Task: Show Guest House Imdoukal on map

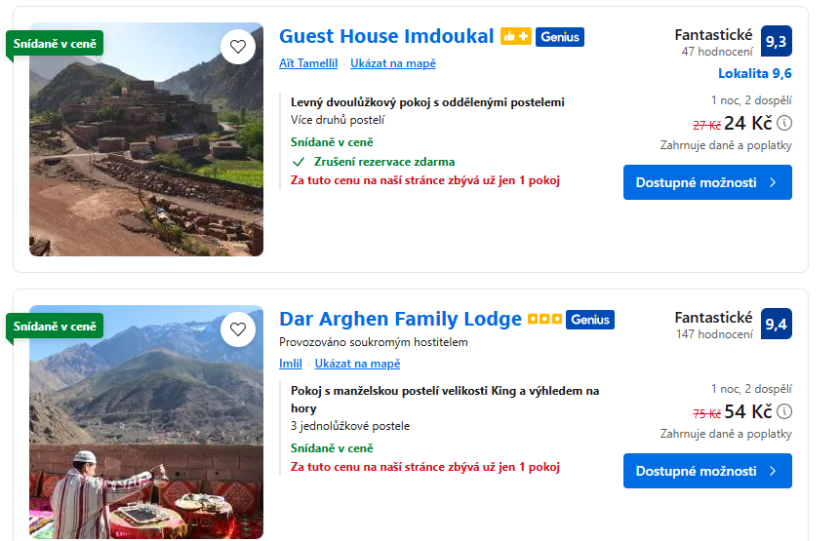Action: (x=393, y=63)
